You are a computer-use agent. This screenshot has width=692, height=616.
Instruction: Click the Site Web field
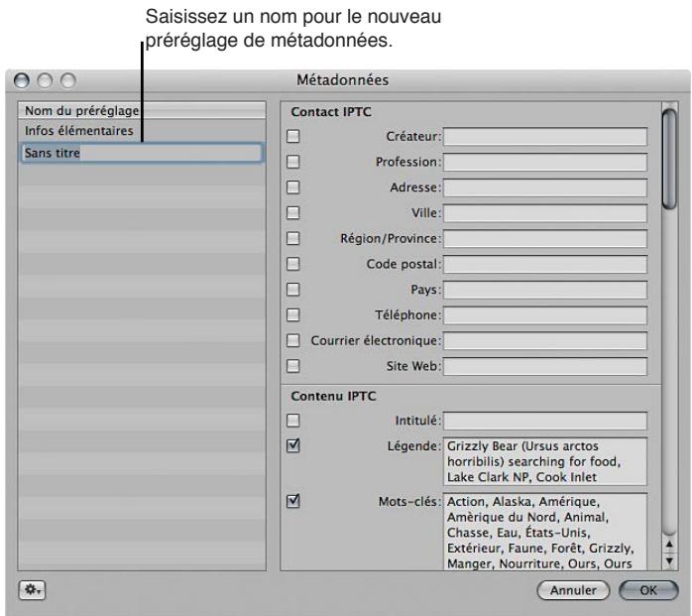click(x=545, y=366)
